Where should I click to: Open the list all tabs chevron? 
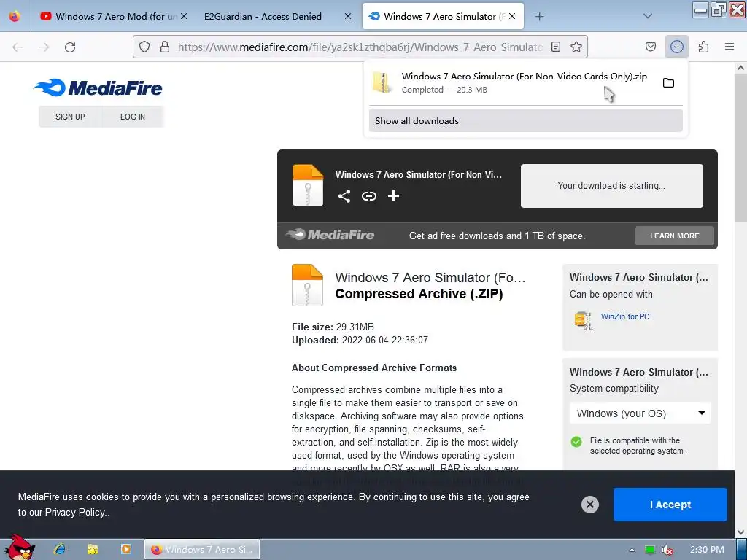pos(648,16)
